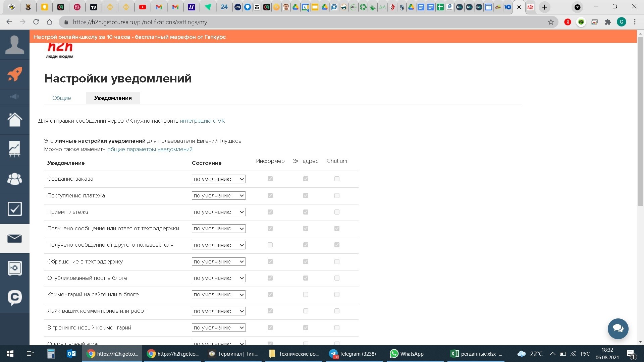Select the Уведомления tab
This screenshot has width=644, height=362.
pos(113,98)
